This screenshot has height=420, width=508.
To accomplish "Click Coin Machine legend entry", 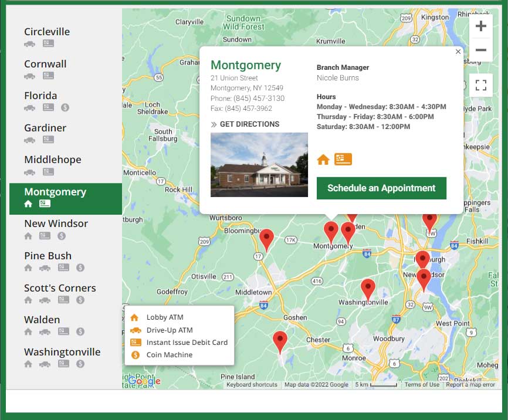I will [161, 355].
